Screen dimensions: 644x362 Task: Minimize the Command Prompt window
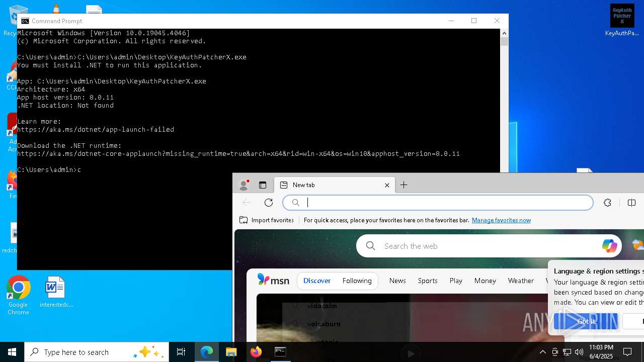tap(451, 21)
